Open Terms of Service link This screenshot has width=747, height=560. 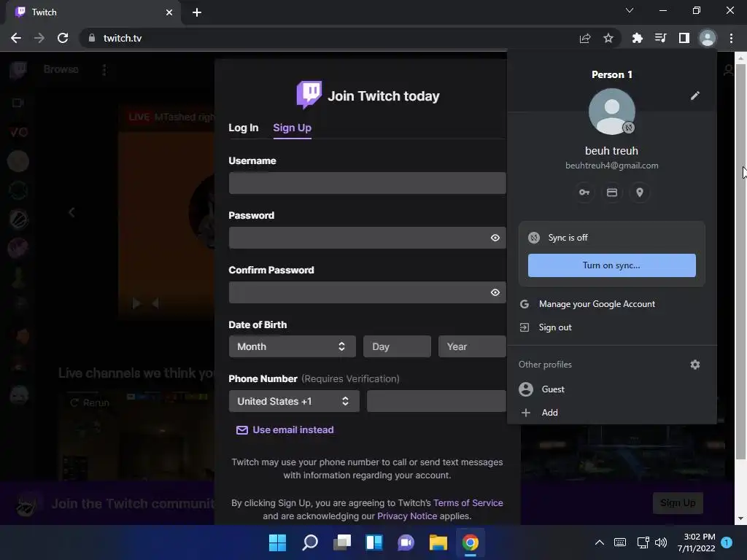pyautogui.click(x=468, y=503)
